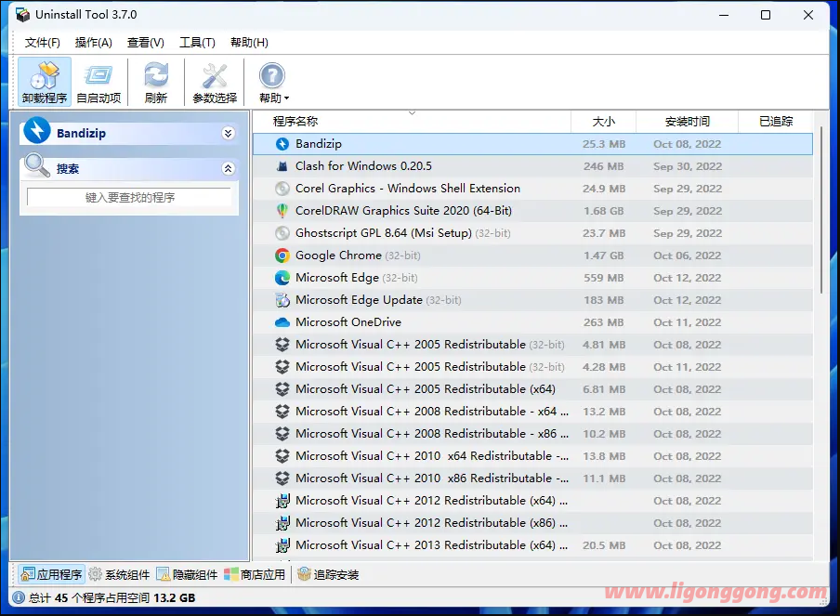The width and height of the screenshot is (840, 616).
Task: Click the Oct 06, 2022 date cell
Action: coord(687,256)
